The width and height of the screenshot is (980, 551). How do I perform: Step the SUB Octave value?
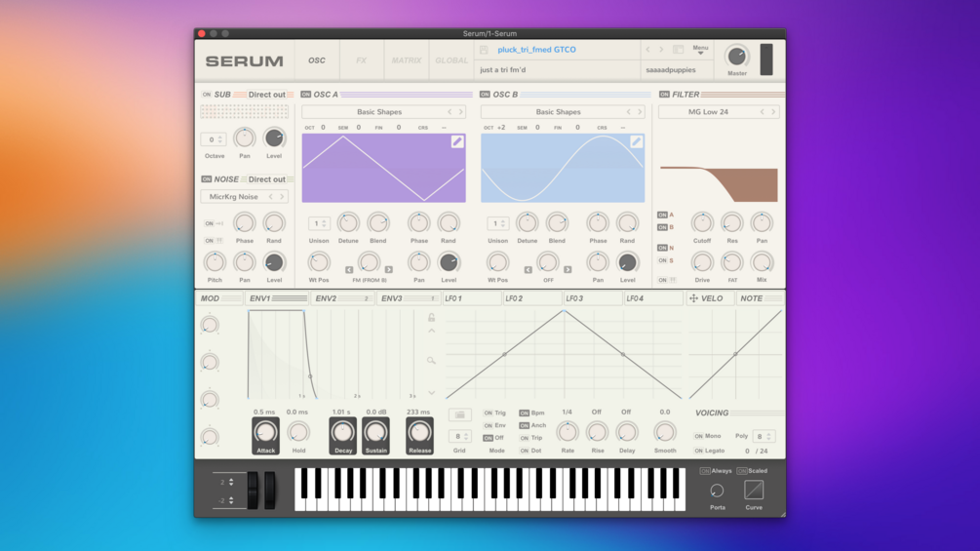coord(220,139)
